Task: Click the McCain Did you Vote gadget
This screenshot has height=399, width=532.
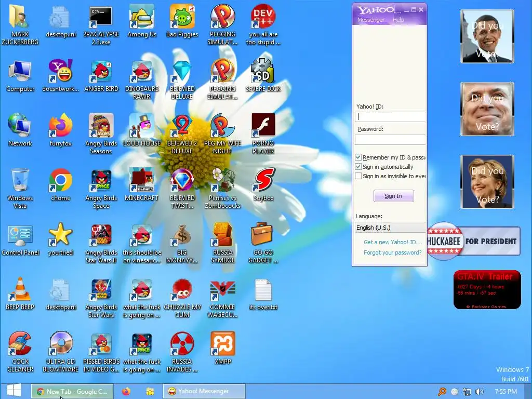Action: tap(487, 109)
